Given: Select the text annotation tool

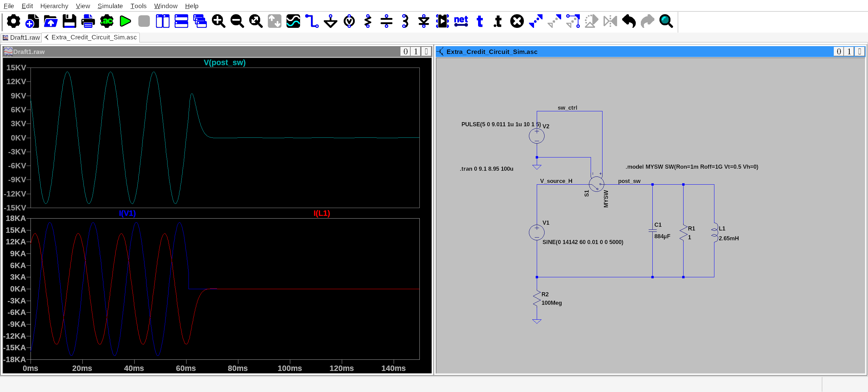Looking at the screenshot, I should [479, 21].
